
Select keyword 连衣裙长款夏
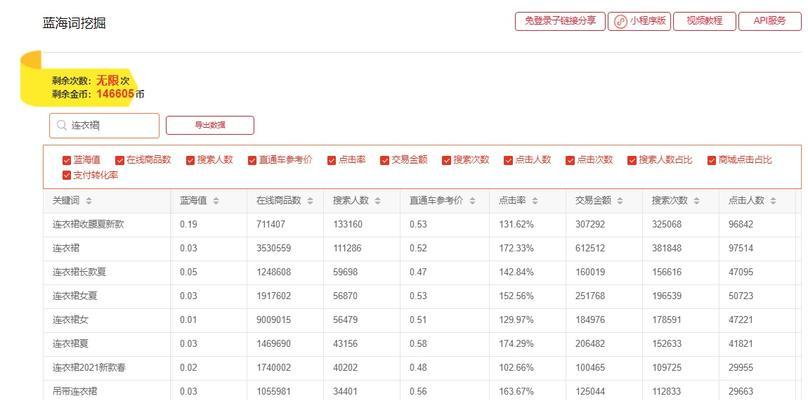point(79,272)
